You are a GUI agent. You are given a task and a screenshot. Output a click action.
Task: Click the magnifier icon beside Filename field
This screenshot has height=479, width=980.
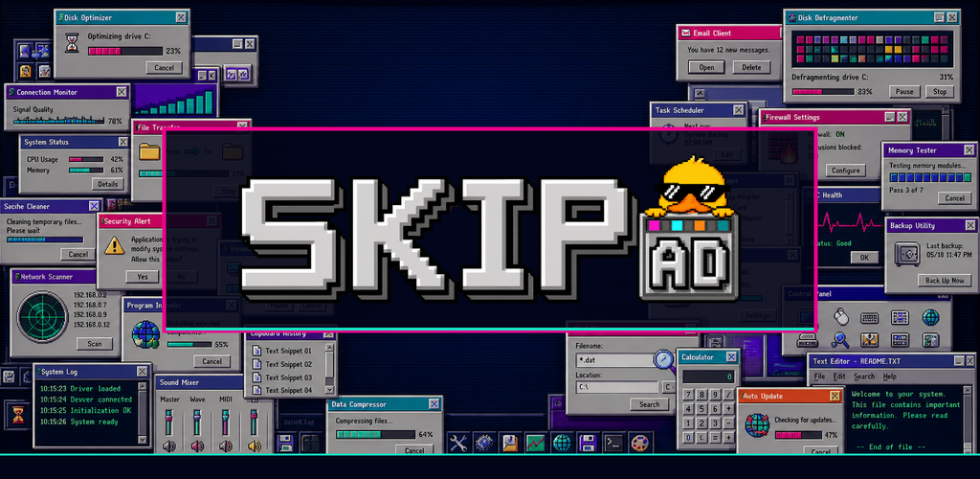pyautogui.click(x=664, y=360)
